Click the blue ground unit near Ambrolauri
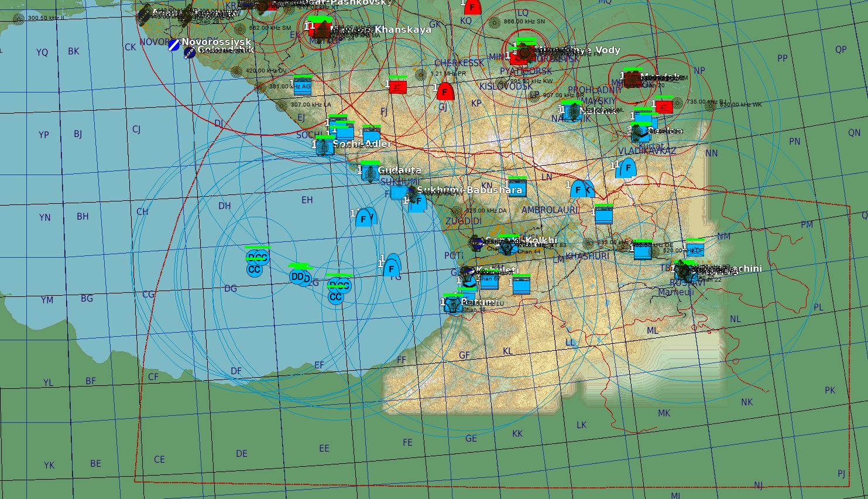Image resolution: width=868 pixels, height=499 pixels. point(603,215)
